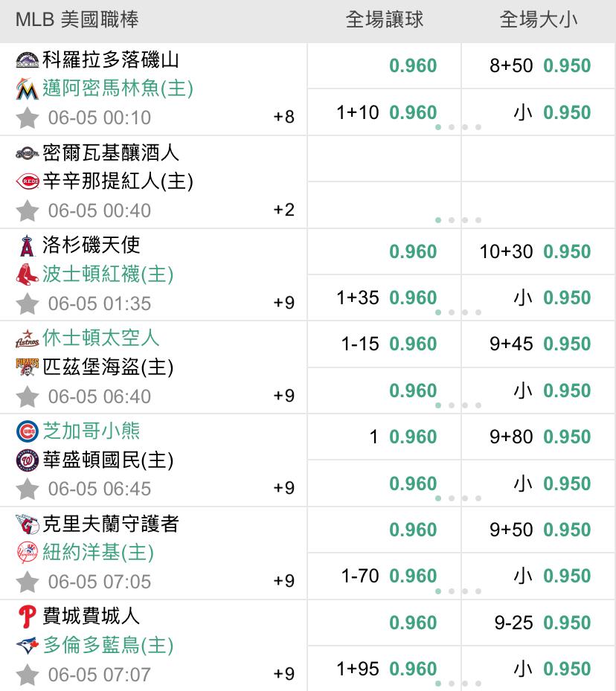Click the Boston Red Sox socks logo
Viewport: 616px width, 691px height.
pos(28,274)
